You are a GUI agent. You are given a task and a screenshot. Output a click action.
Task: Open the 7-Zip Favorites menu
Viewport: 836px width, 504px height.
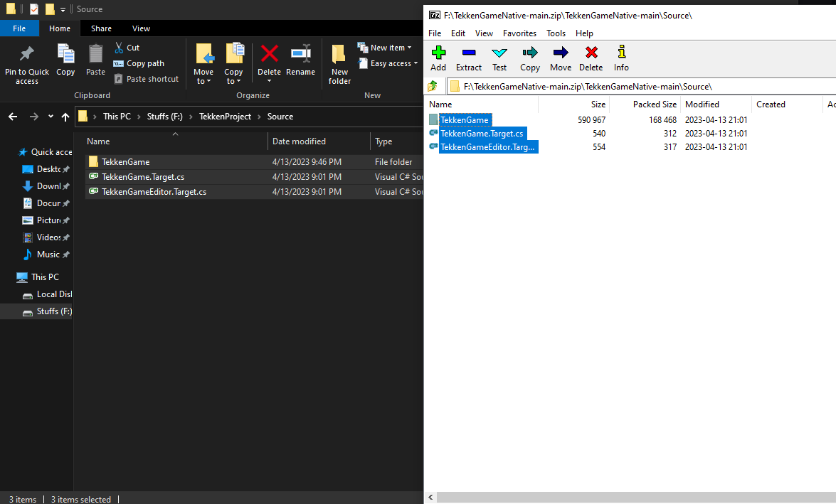(519, 33)
